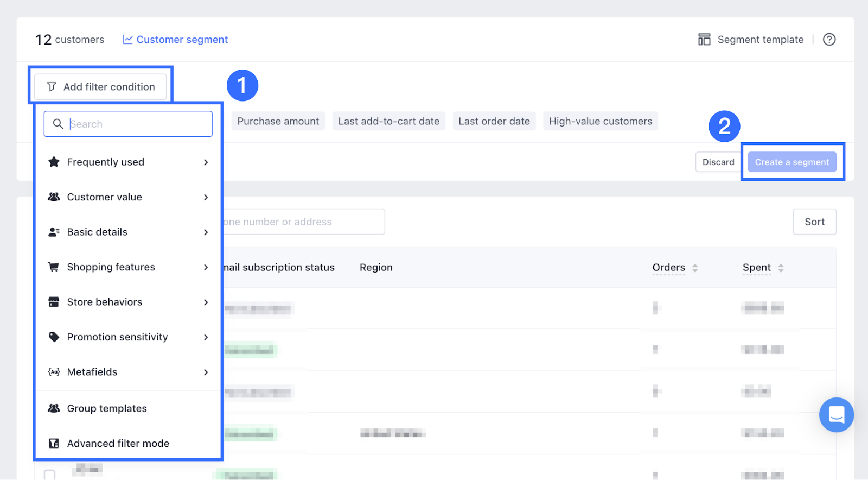This screenshot has height=480, width=868.
Task: Click the Promotion sensitivity tag icon
Action: click(54, 337)
